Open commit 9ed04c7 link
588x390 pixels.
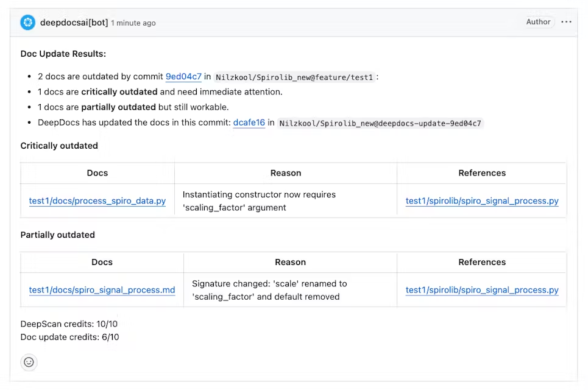point(183,77)
